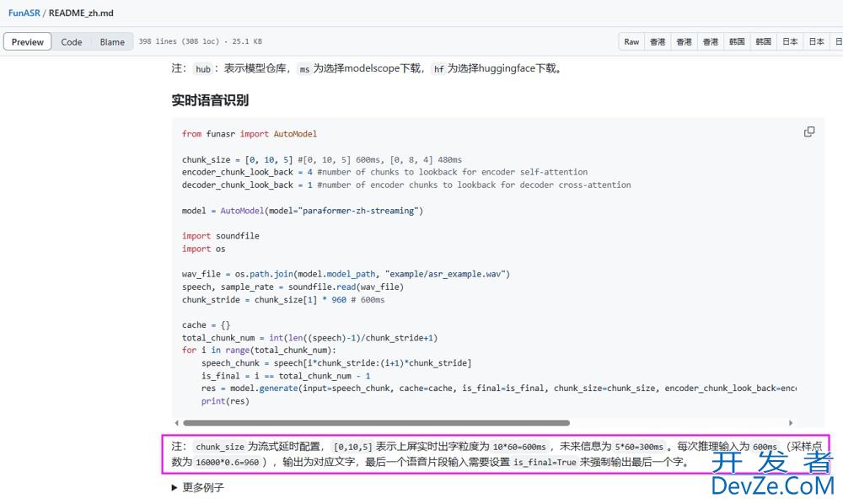This screenshot has height=504, width=843.
Task: Click the 'chunk_stride = chunk_size[1] * 960' line
Action: (x=283, y=300)
